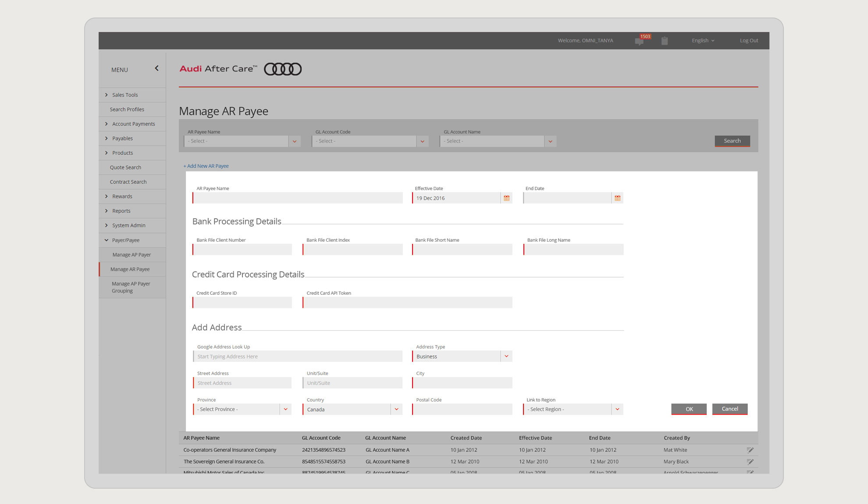868x504 pixels.
Task: Select Manage AP Payer Grouping in sidebar
Action: 132,287
